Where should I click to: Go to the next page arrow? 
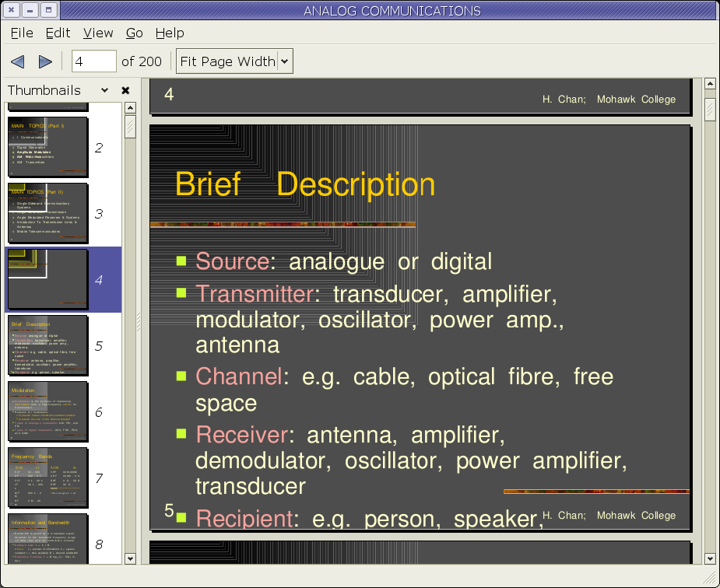(x=45, y=61)
